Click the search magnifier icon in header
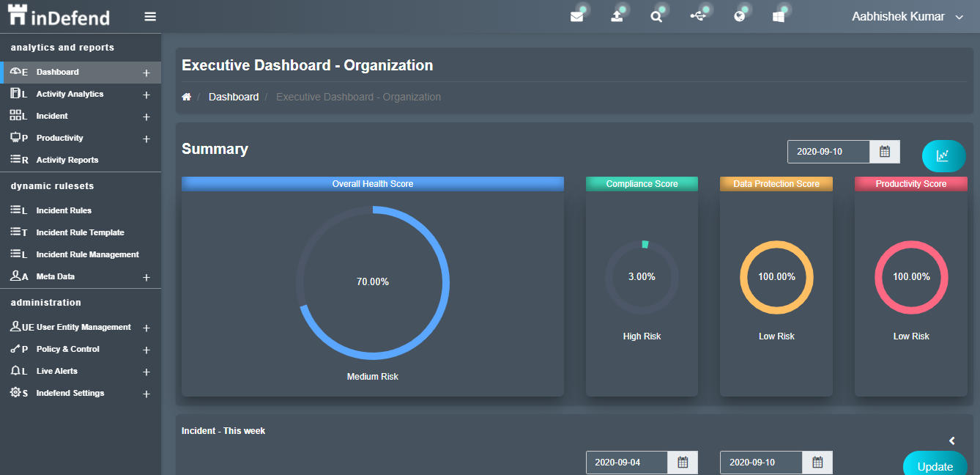 tap(657, 17)
